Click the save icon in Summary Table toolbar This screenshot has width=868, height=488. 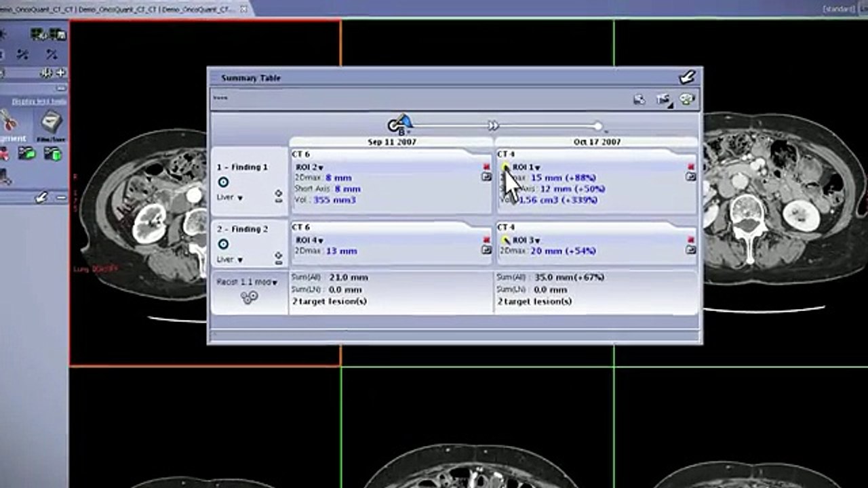coord(639,100)
